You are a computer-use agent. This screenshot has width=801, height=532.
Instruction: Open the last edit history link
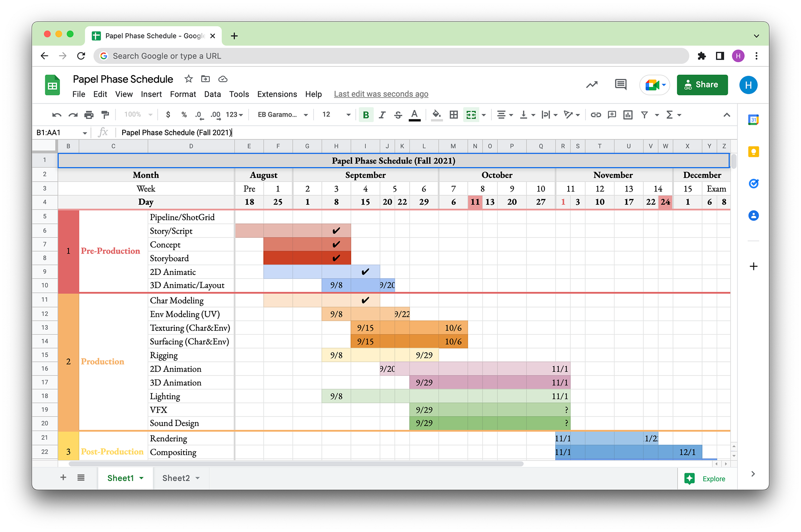(381, 94)
